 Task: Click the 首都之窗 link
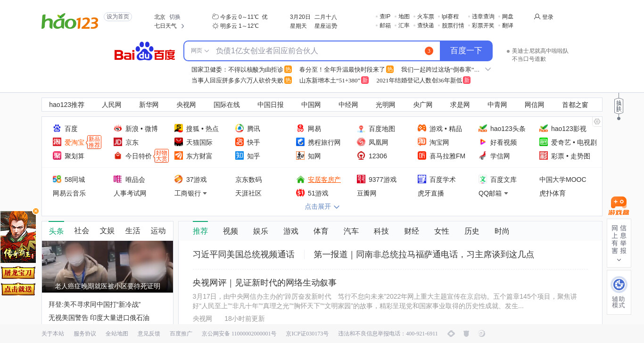[x=575, y=105]
